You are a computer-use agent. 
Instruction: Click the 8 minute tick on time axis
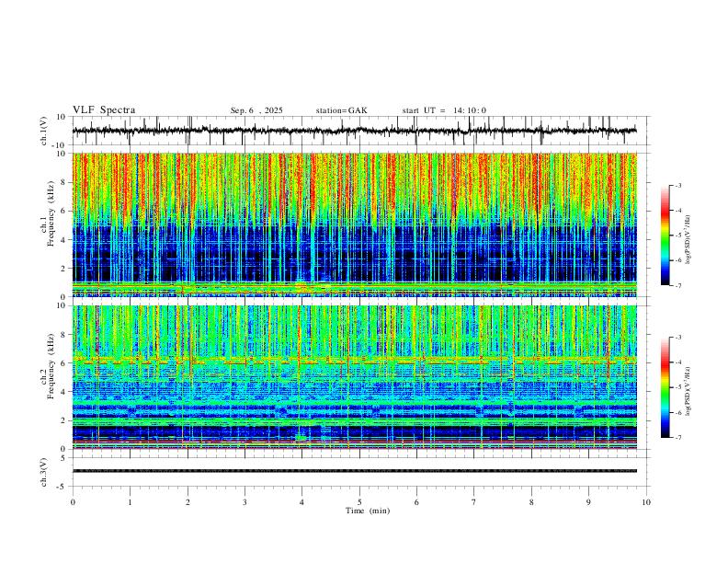click(531, 502)
